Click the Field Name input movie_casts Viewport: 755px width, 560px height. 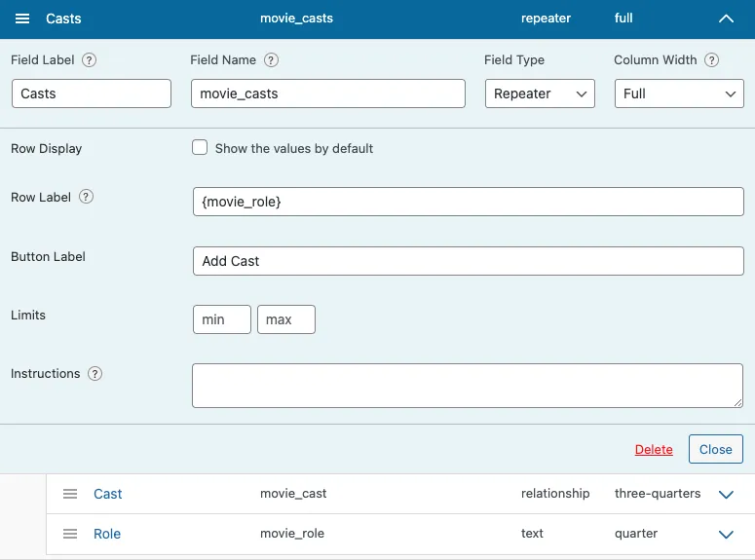click(x=328, y=93)
